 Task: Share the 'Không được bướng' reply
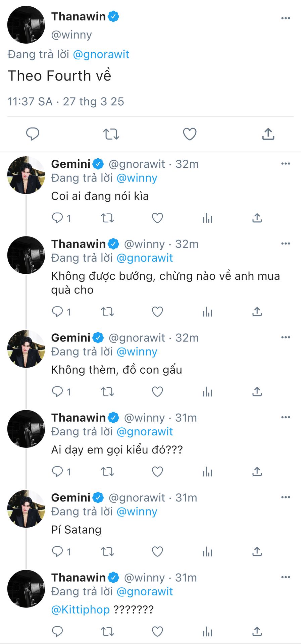[257, 312]
